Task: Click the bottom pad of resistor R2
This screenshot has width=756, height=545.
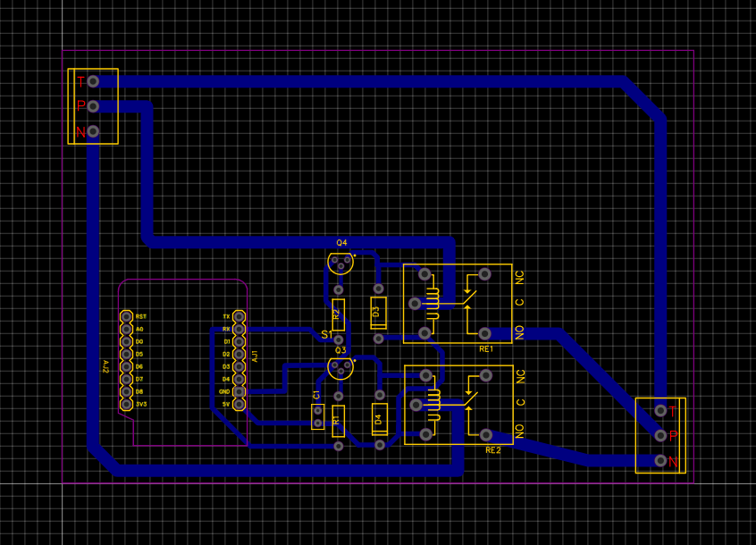Action: pyautogui.click(x=339, y=340)
